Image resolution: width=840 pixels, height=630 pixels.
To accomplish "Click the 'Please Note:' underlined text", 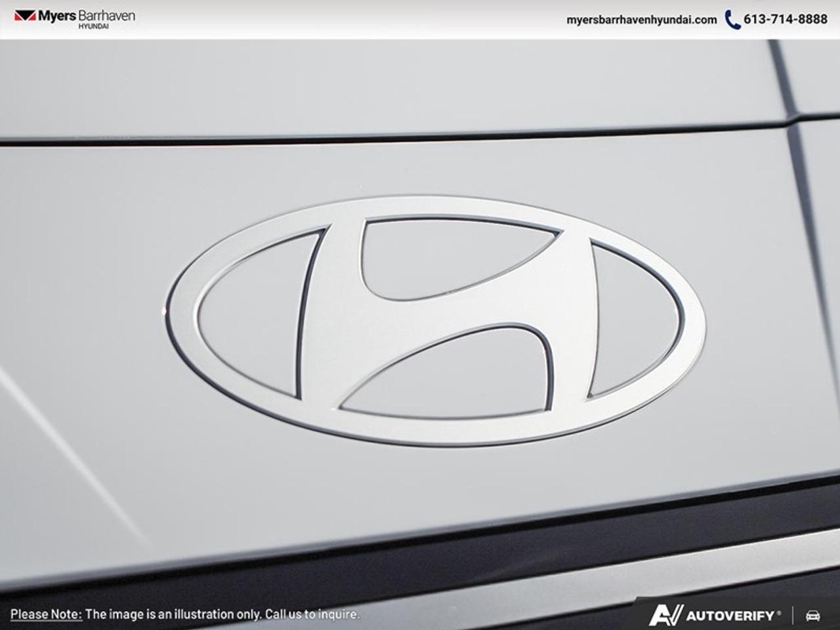I will pyautogui.click(x=46, y=615).
